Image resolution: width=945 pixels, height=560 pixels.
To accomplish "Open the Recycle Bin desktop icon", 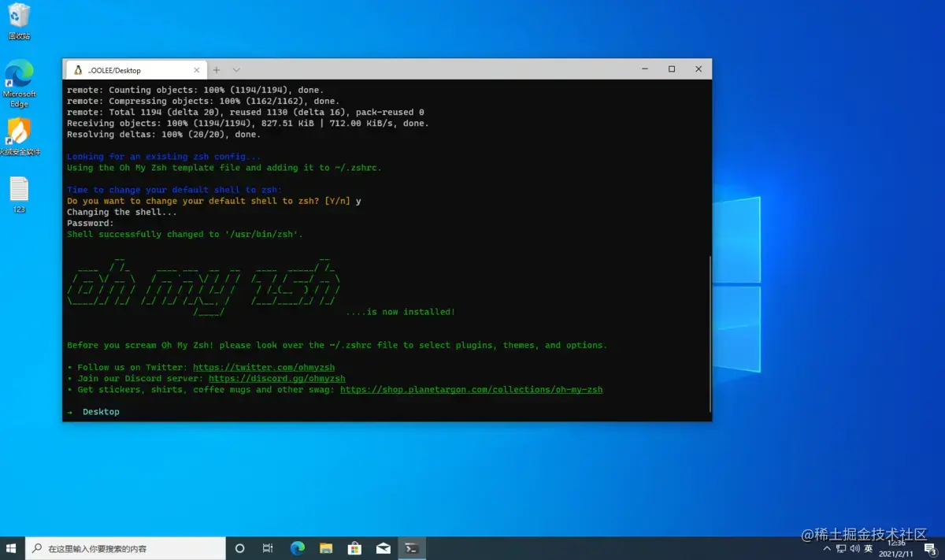I will tap(19, 21).
